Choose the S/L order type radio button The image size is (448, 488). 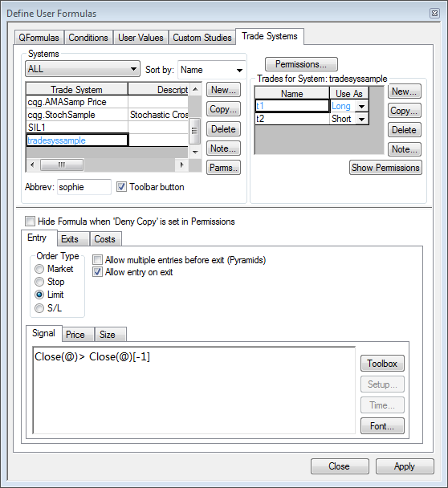(39, 308)
